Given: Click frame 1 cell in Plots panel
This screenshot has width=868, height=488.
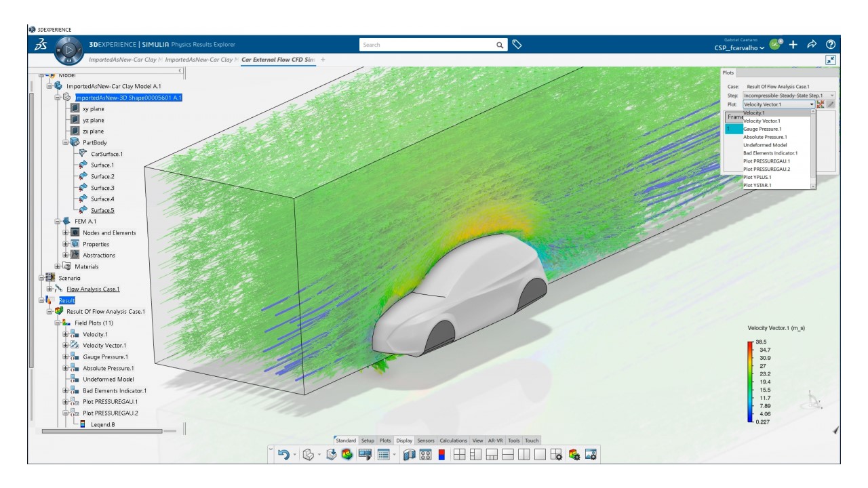Looking at the screenshot, I should (734, 128).
